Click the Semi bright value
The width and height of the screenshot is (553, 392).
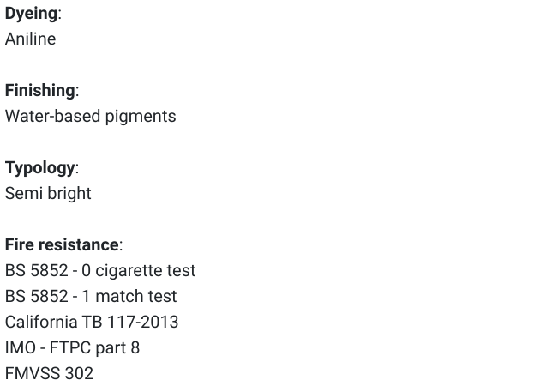(x=48, y=193)
